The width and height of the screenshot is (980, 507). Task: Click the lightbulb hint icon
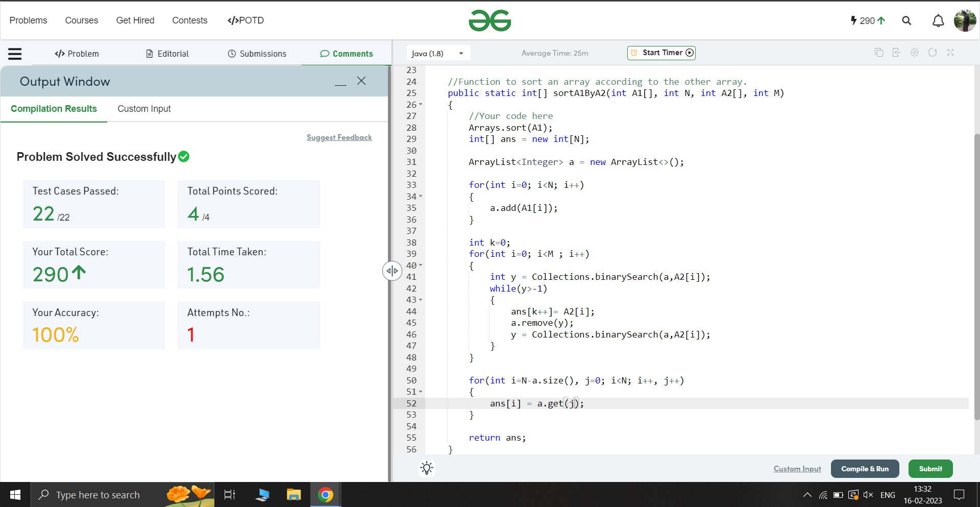427,468
